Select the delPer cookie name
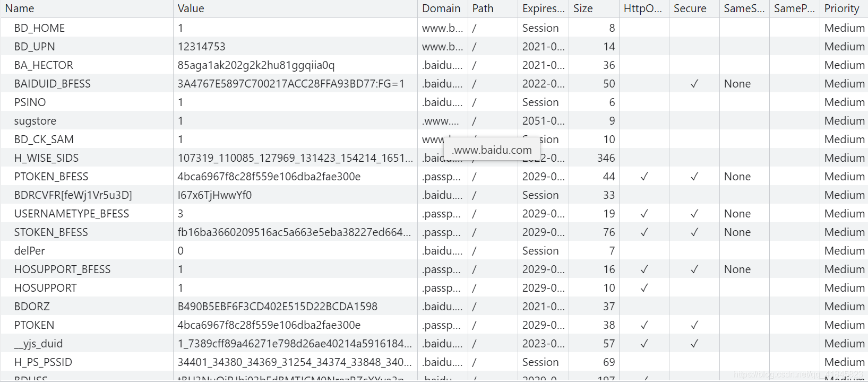This screenshot has height=384, width=868. click(x=29, y=251)
